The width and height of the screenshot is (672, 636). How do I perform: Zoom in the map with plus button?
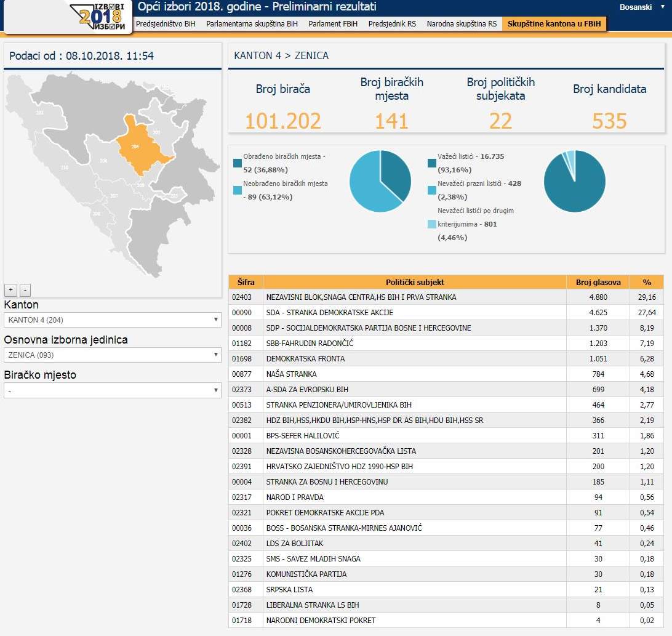[x=10, y=290]
